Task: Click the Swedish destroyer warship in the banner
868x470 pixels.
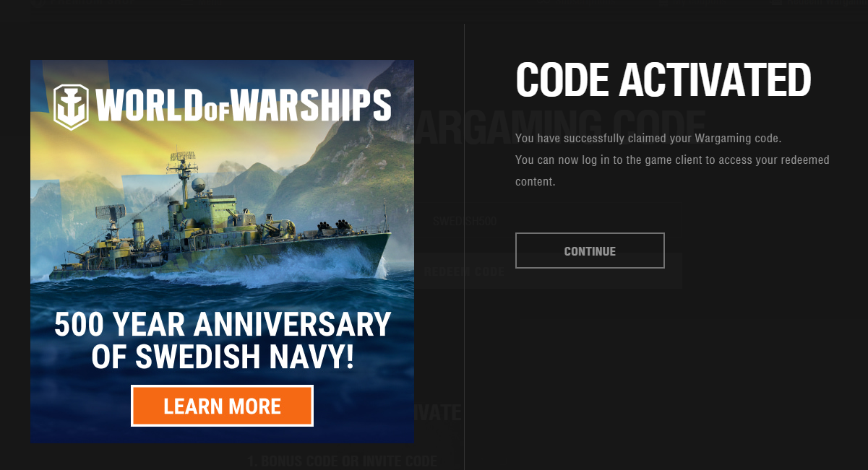Action: pyautogui.click(x=217, y=231)
